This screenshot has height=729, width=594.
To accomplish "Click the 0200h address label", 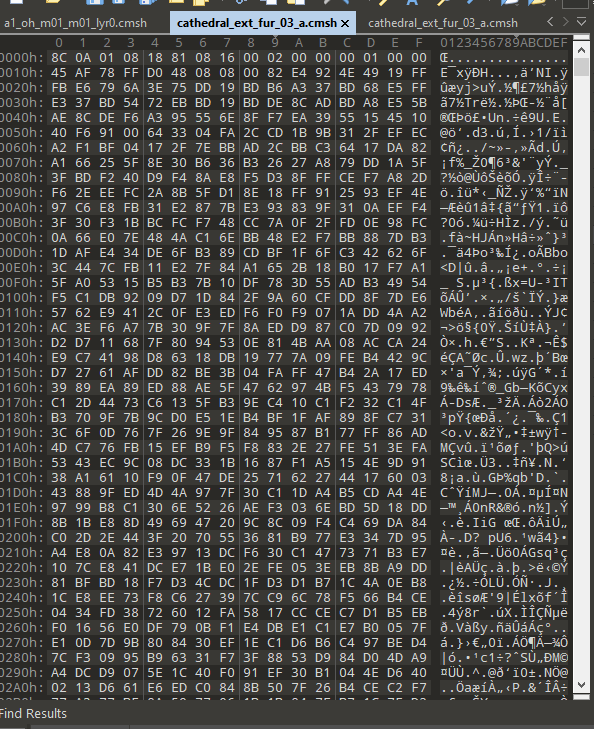I will pos(22,538).
